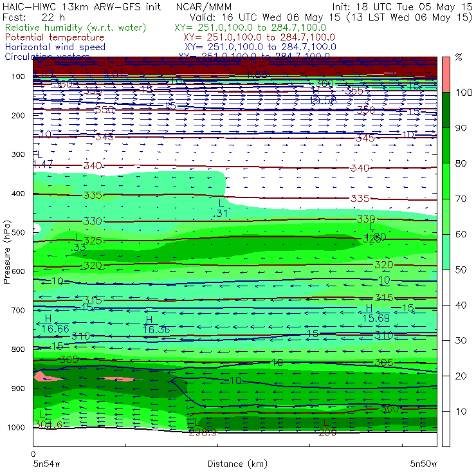Click the 'Pressure (hPa)' axis title

tap(7, 252)
